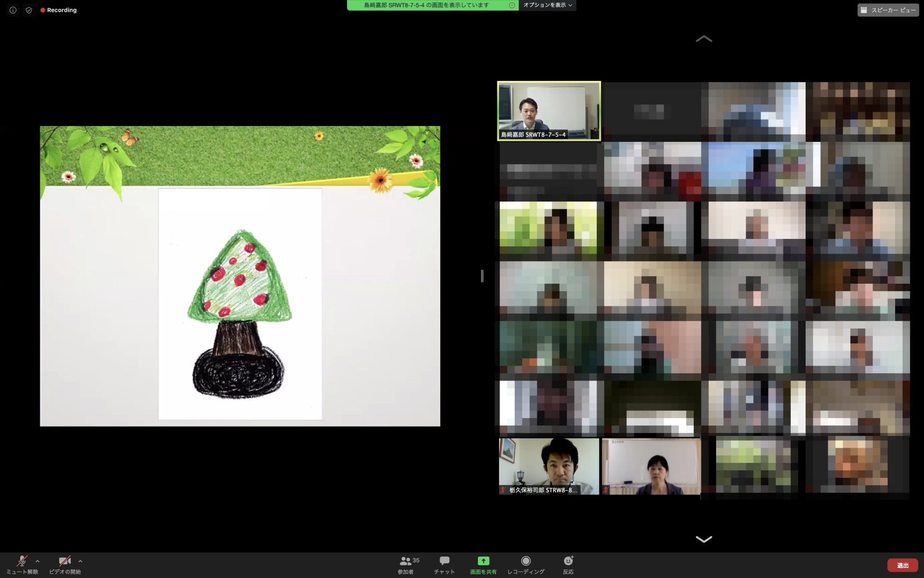Image resolution: width=924 pixels, height=578 pixels.
Task: Open the participants list icon
Action: [x=406, y=561]
